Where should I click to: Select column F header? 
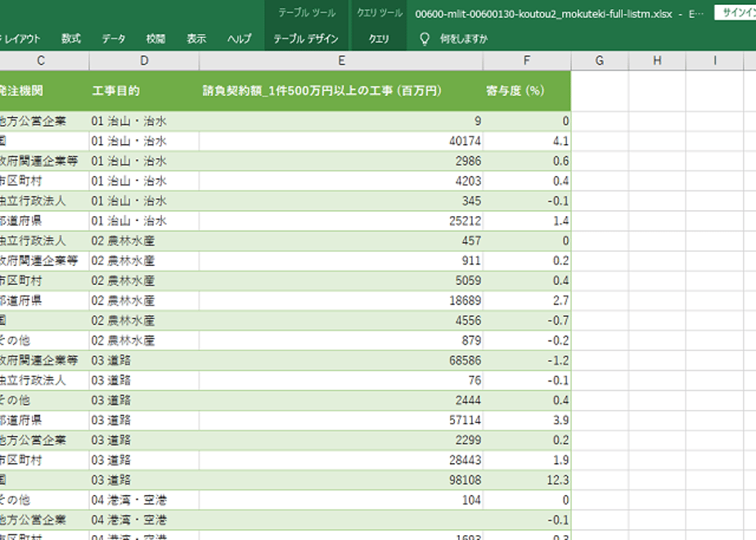[x=527, y=61]
